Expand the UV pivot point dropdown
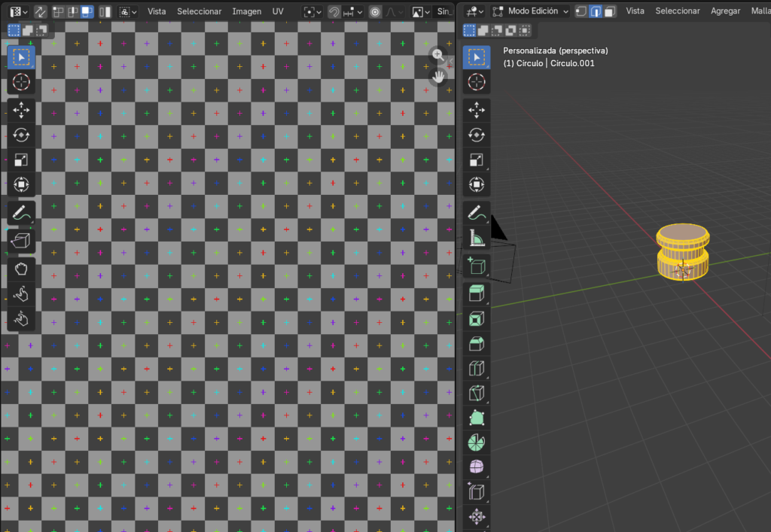 pos(311,11)
